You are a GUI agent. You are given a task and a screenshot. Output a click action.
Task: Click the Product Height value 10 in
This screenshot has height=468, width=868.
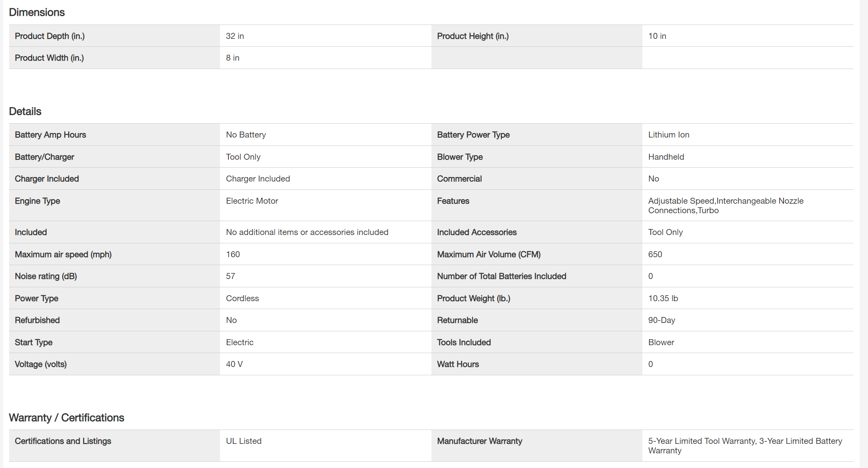[x=657, y=36]
